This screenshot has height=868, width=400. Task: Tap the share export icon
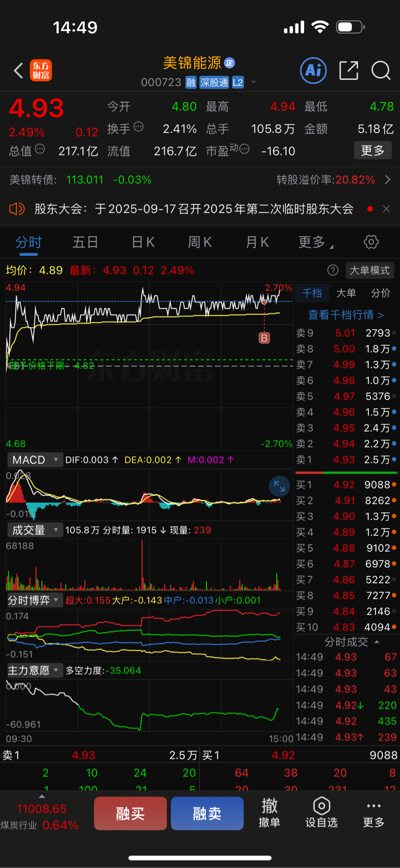click(348, 70)
